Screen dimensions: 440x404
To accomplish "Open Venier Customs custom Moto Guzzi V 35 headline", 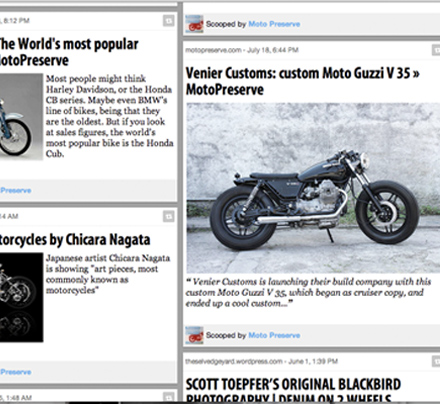I will coord(302,81).
